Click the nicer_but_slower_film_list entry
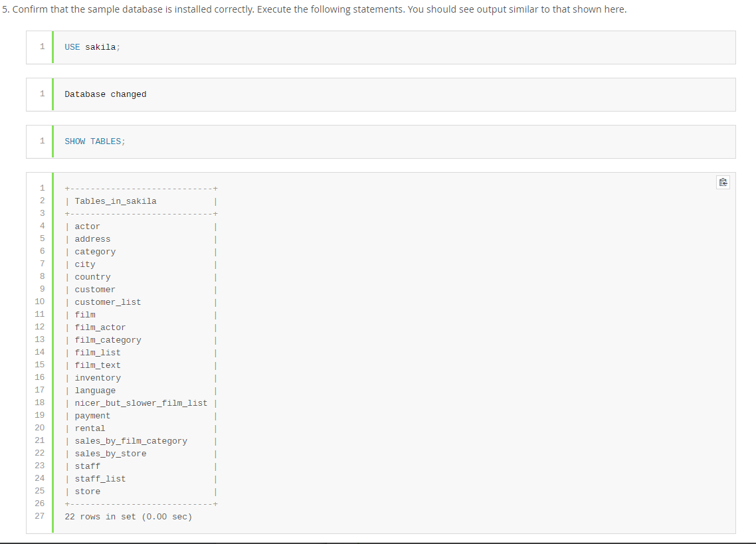 (141, 403)
